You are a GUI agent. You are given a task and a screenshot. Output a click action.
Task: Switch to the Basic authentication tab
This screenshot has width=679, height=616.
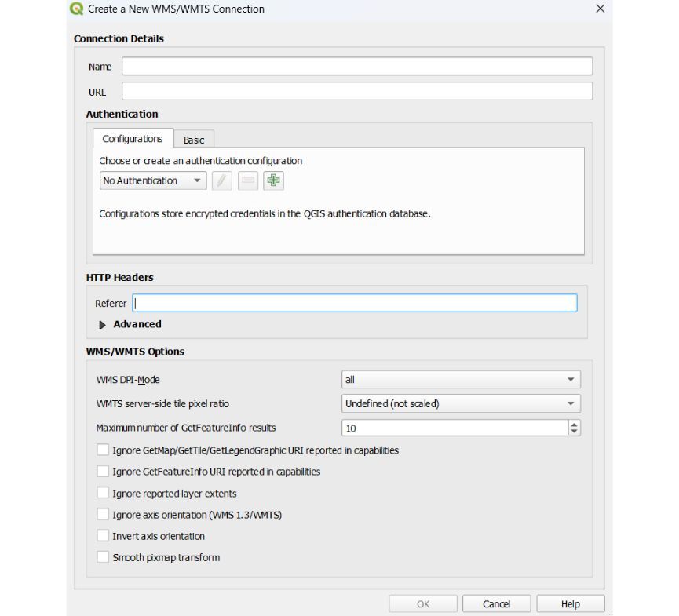pyautogui.click(x=194, y=140)
